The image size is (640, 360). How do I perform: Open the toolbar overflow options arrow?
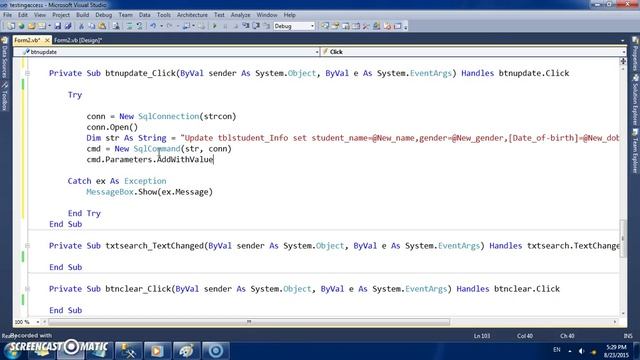[x=405, y=27]
